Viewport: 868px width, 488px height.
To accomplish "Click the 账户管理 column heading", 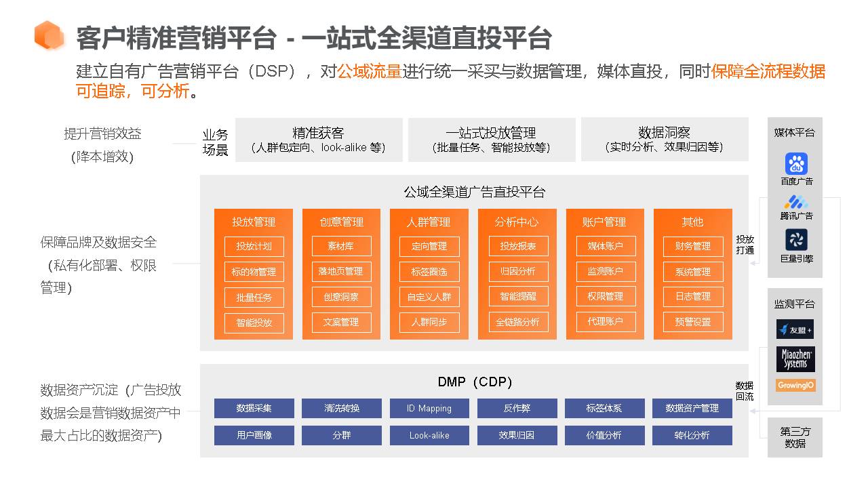I will 604,222.
